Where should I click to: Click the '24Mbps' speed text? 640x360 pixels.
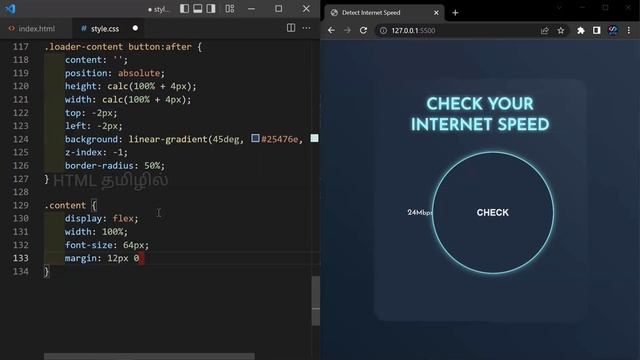pyautogui.click(x=420, y=212)
